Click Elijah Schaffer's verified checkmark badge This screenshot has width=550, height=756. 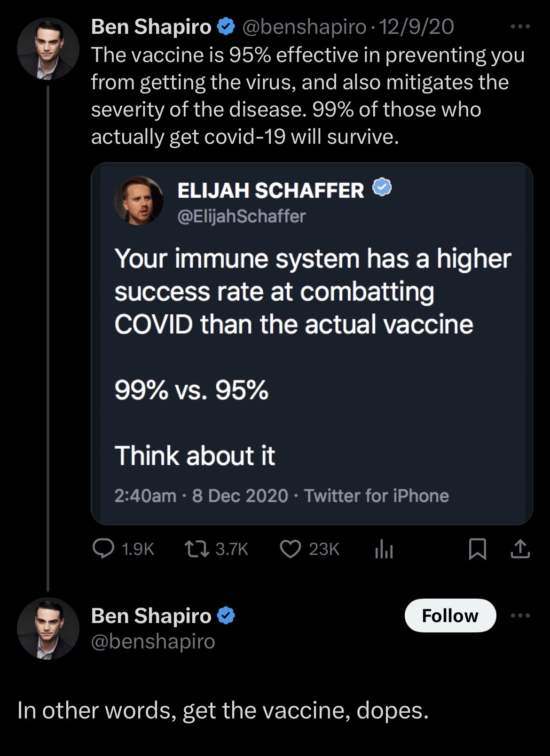(382, 188)
